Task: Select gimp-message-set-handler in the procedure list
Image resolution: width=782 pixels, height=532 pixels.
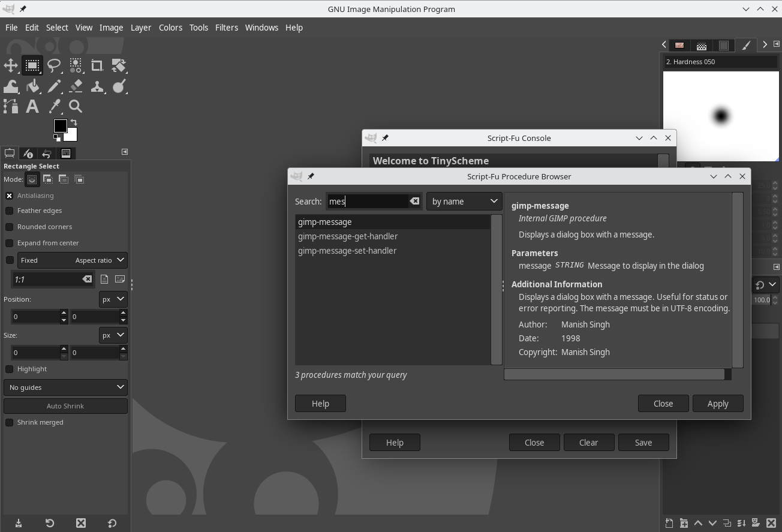Action: click(347, 251)
